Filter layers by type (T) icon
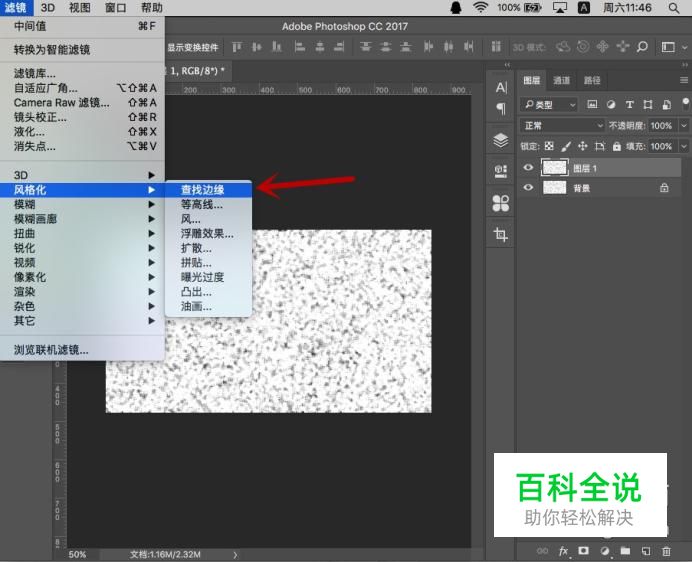The image size is (692, 562). pyautogui.click(x=629, y=105)
